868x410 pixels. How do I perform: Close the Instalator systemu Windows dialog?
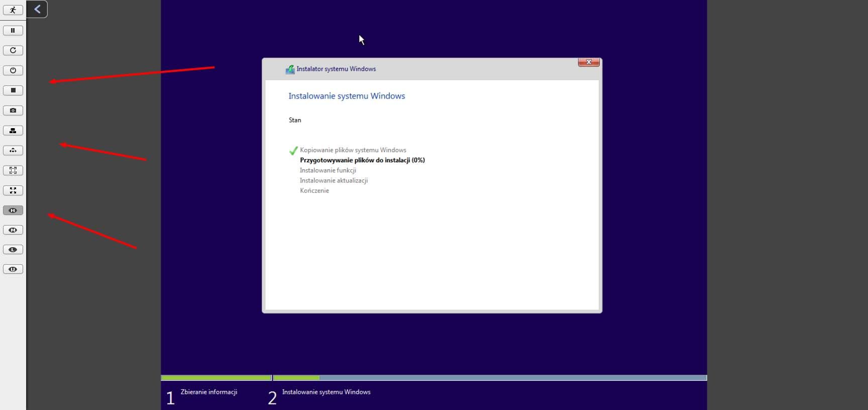coord(589,62)
